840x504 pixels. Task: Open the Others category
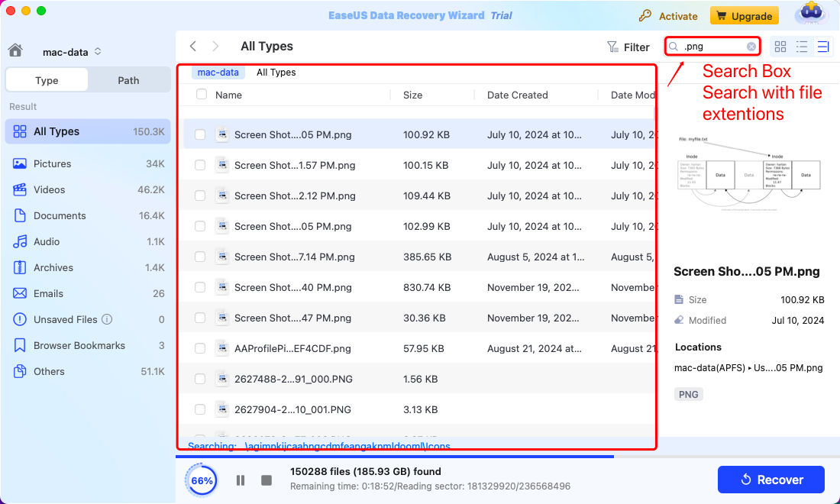click(88, 372)
